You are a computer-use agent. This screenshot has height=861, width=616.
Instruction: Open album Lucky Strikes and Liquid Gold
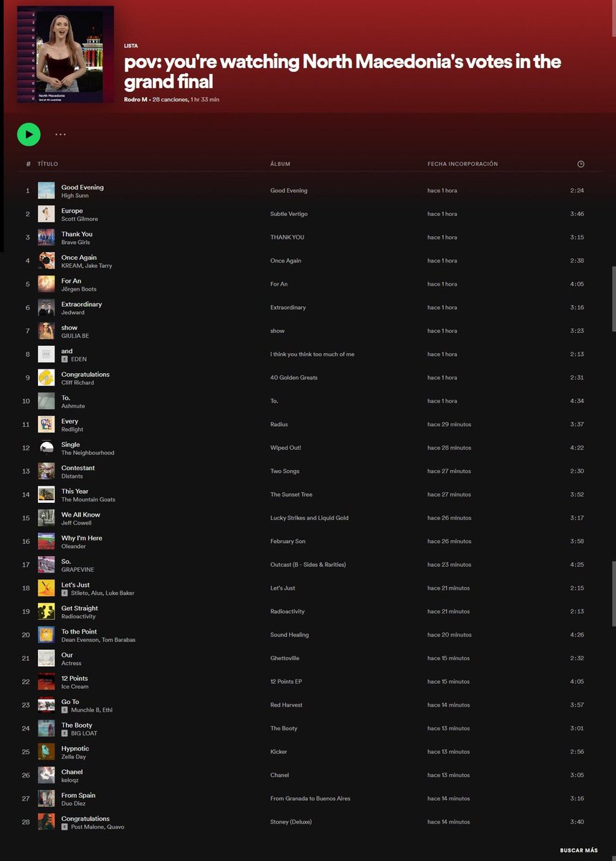coord(309,518)
